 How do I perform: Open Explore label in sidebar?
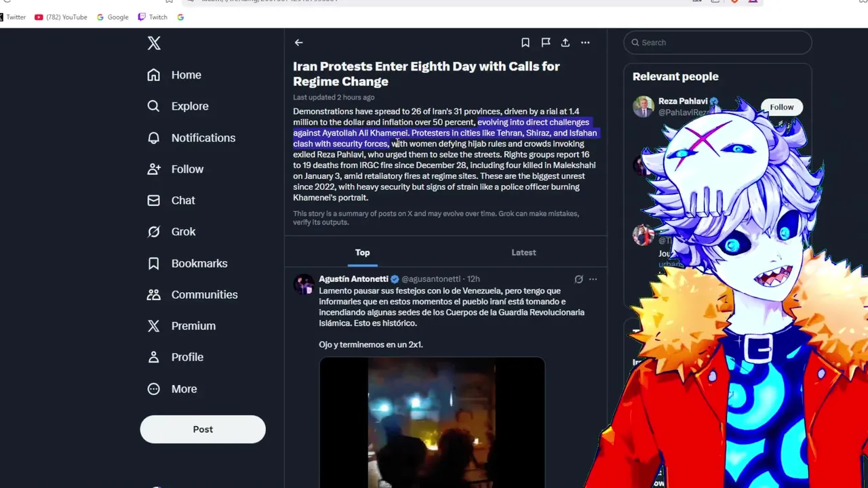point(190,106)
